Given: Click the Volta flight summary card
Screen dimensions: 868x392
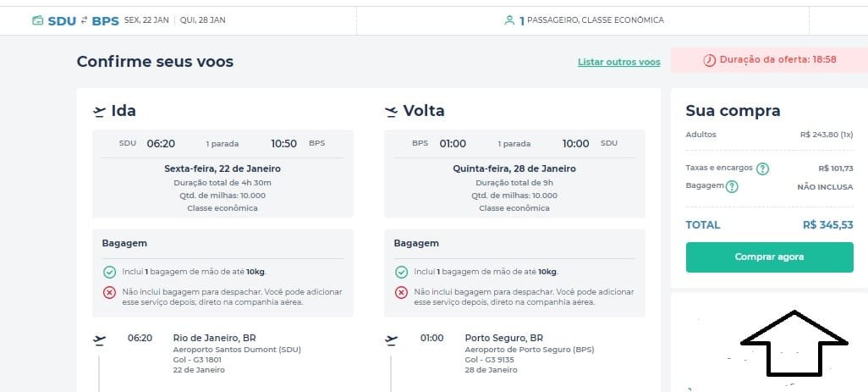Looking at the screenshot, I should pyautogui.click(x=514, y=174).
